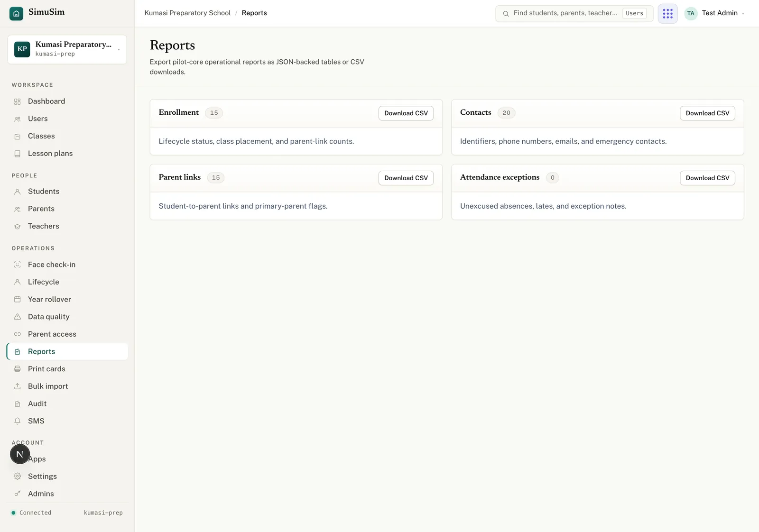Click the Settings gear icon

click(18, 477)
